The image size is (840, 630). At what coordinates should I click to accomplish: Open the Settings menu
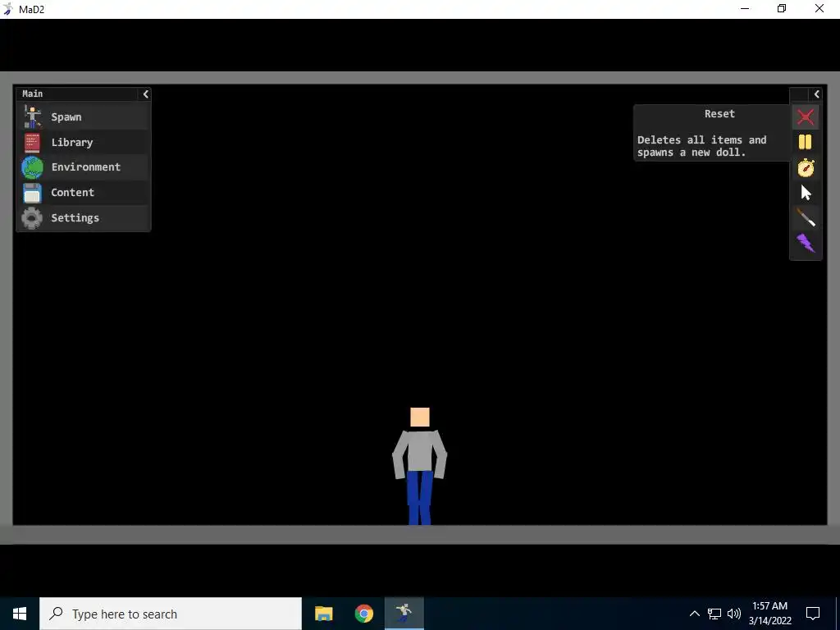pyautogui.click(x=84, y=218)
